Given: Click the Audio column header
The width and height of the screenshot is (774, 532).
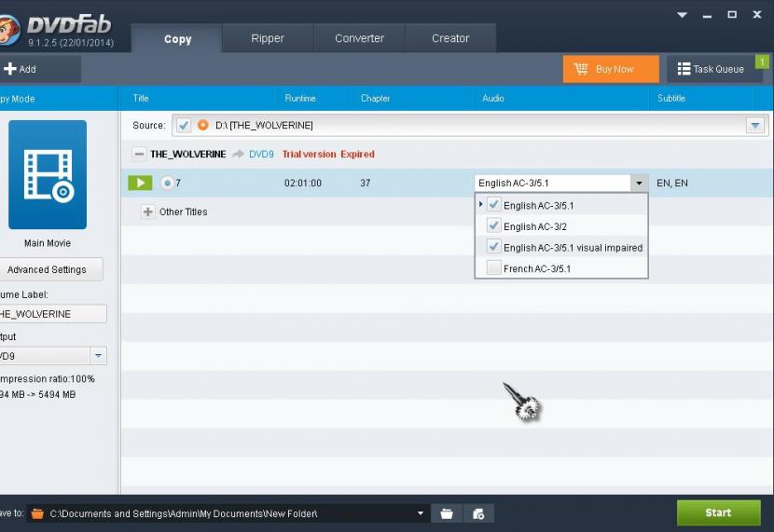Looking at the screenshot, I should pos(493,98).
